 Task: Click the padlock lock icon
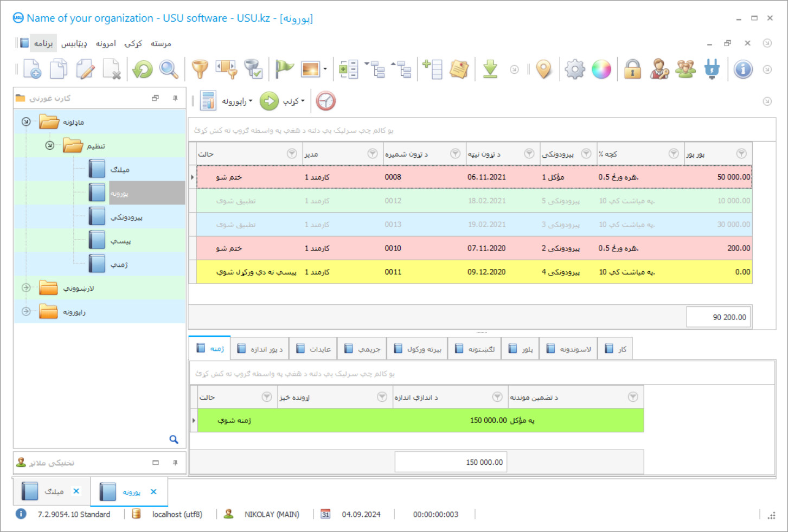point(632,69)
